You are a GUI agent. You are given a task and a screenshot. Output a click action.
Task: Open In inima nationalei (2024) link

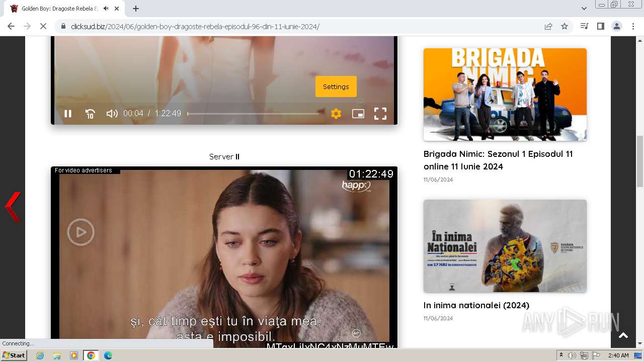pyautogui.click(x=476, y=305)
